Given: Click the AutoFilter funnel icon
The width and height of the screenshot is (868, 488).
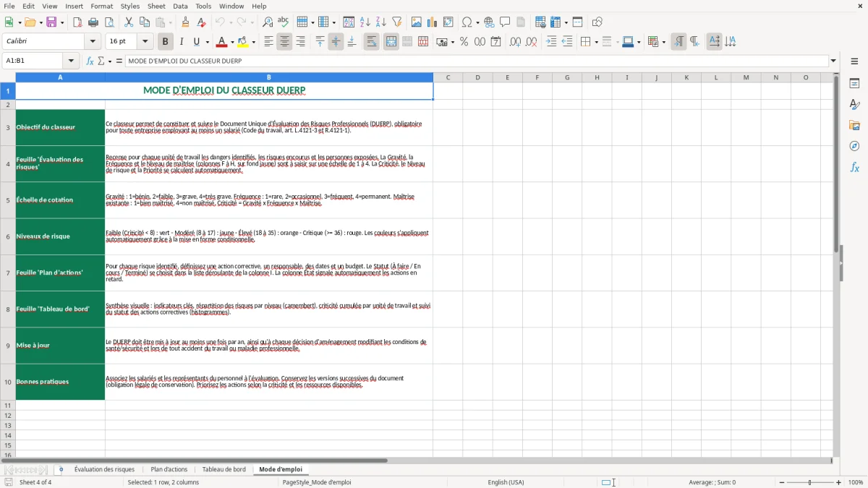Looking at the screenshot, I should coord(396,22).
